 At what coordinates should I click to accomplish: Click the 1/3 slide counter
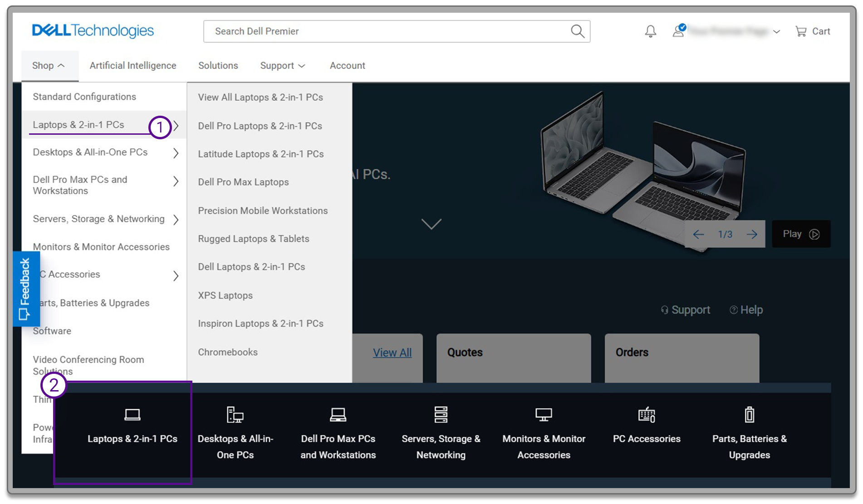(725, 235)
